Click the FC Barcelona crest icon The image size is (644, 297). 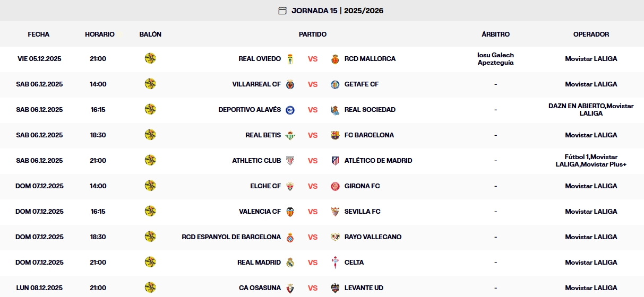click(x=335, y=135)
